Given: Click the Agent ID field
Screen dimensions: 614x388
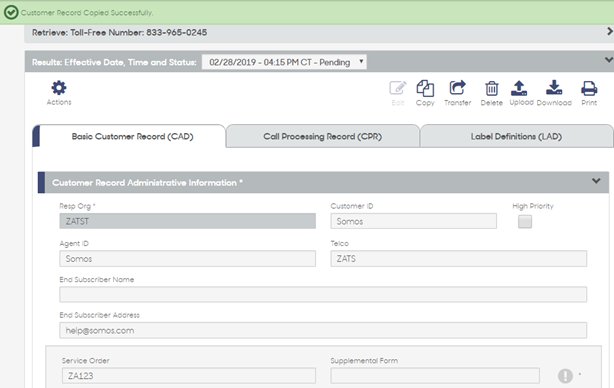Looking at the screenshot, I should click(188, 259).
